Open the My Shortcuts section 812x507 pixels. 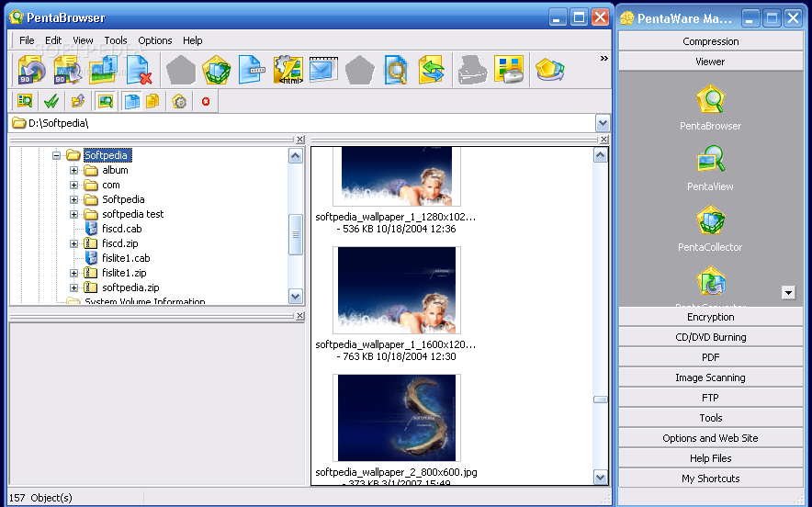coord(711,479)
